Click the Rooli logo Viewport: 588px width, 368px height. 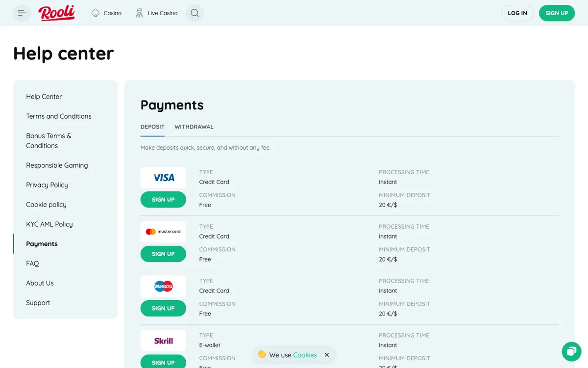pyautogui.click(x=57, y=13)
